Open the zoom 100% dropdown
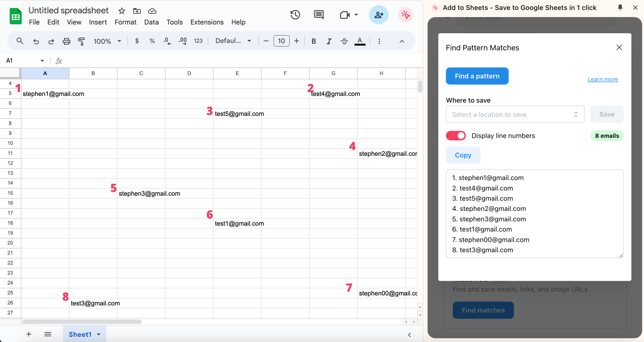This screenshot has width=644, height=342. coord(107,41)
